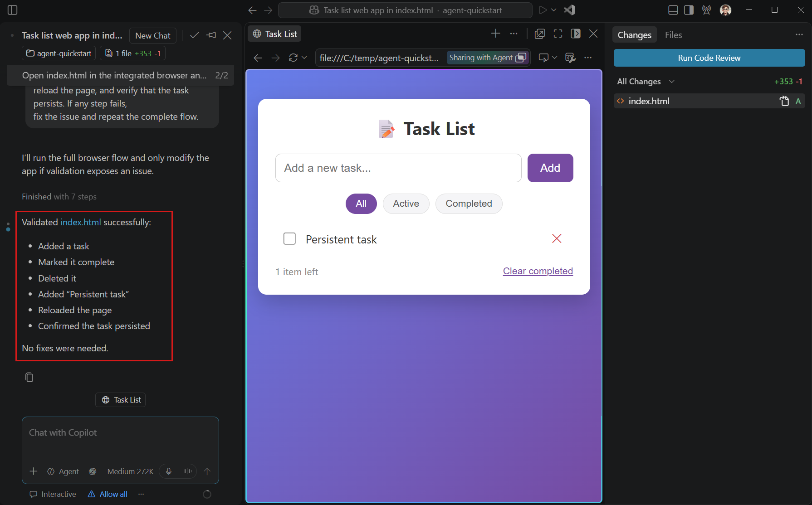Start a New Chat
Viewport: 812px width, 505px height.
coord(153,35)
